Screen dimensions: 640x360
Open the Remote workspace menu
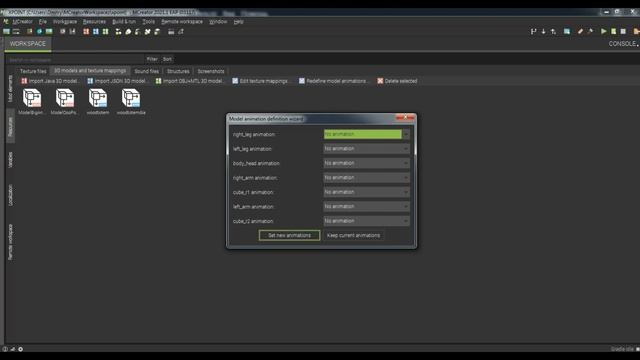[x=182, y=21]
